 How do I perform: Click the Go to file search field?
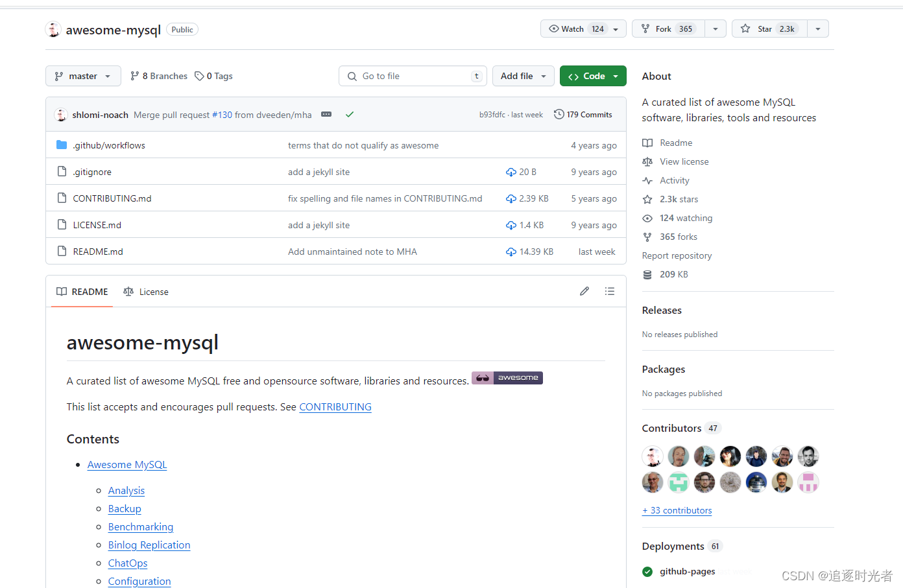coord(413,76)
